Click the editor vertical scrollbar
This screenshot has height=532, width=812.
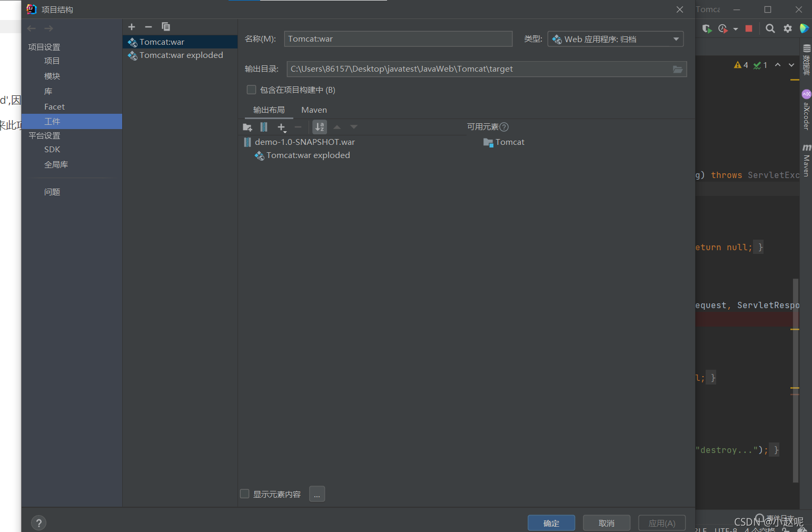tap(796, 380)
